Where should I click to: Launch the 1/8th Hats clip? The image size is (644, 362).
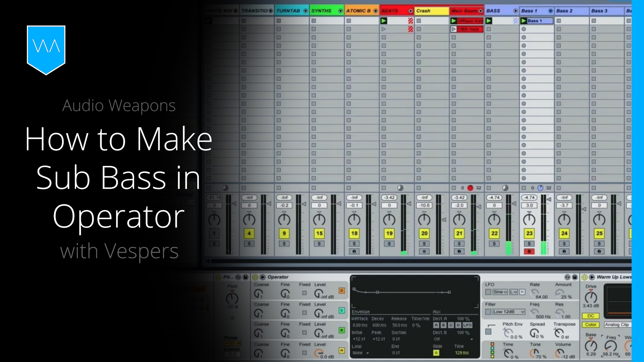[453, 29]
